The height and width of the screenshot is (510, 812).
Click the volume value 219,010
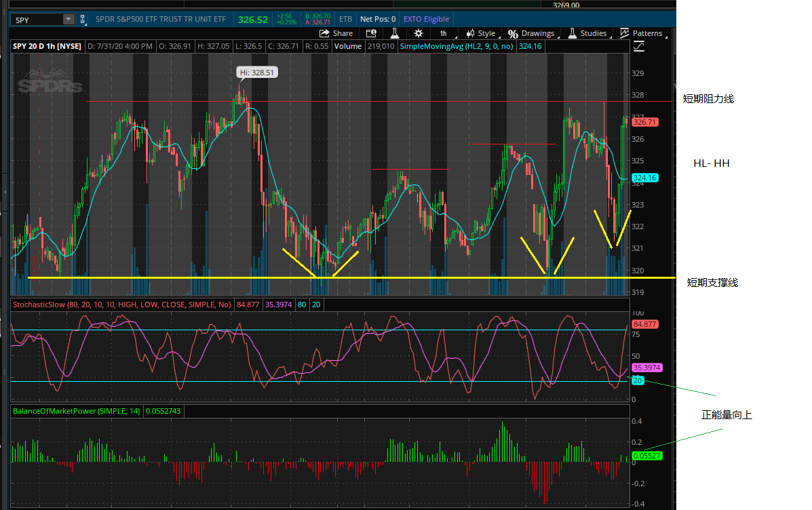pos(381,46)
